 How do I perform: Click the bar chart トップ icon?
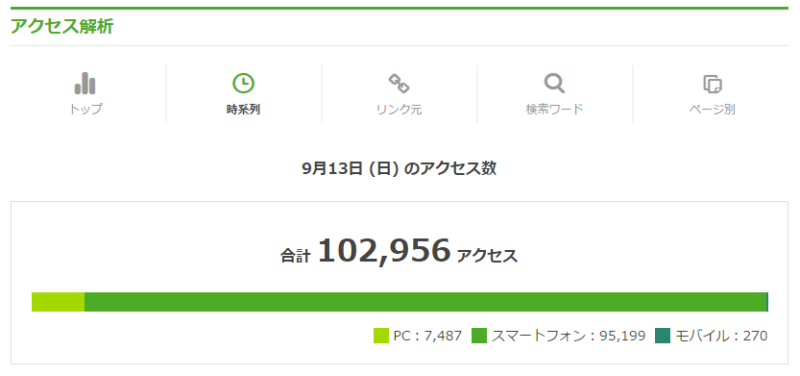click(85, 84)
